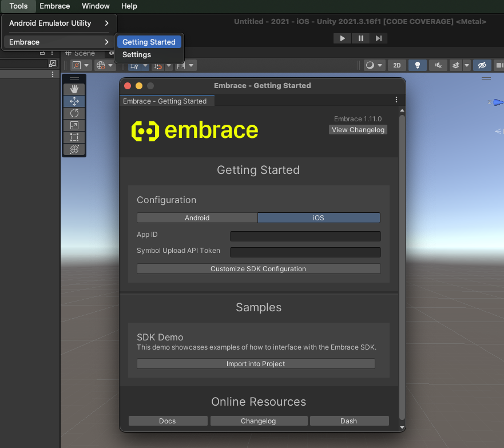
Task: Close the Embrace - Getting Started window
Action: click(x=128, y=86)
